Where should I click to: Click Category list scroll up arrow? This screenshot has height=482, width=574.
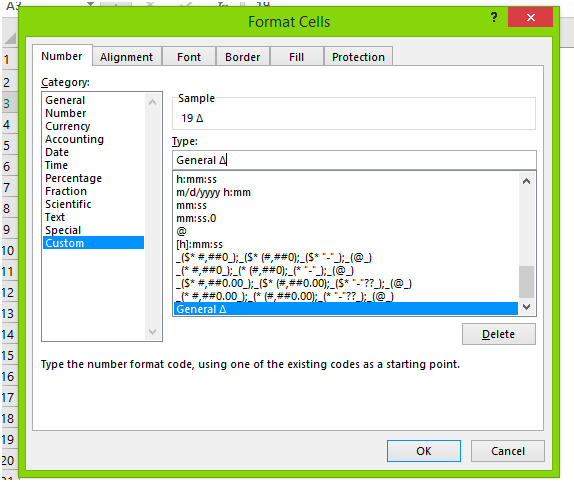click(x=153, y=102)
